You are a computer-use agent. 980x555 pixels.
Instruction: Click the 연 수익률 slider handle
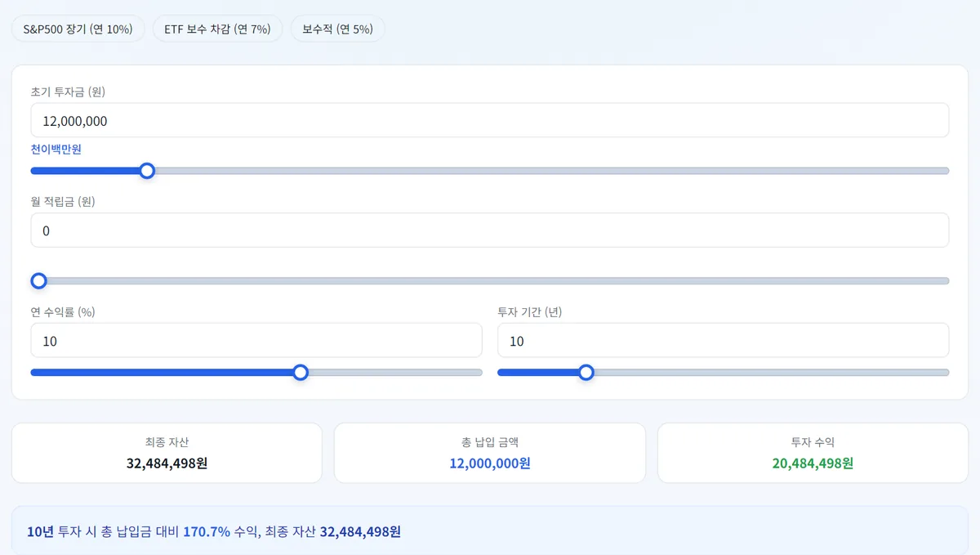301,373
